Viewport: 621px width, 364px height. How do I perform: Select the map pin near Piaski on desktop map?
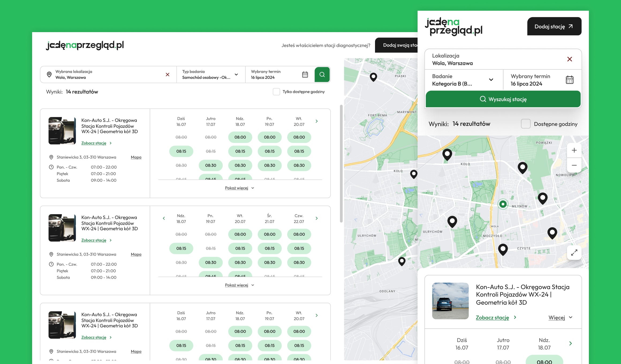pyautogui.click(x=373, y=77)
